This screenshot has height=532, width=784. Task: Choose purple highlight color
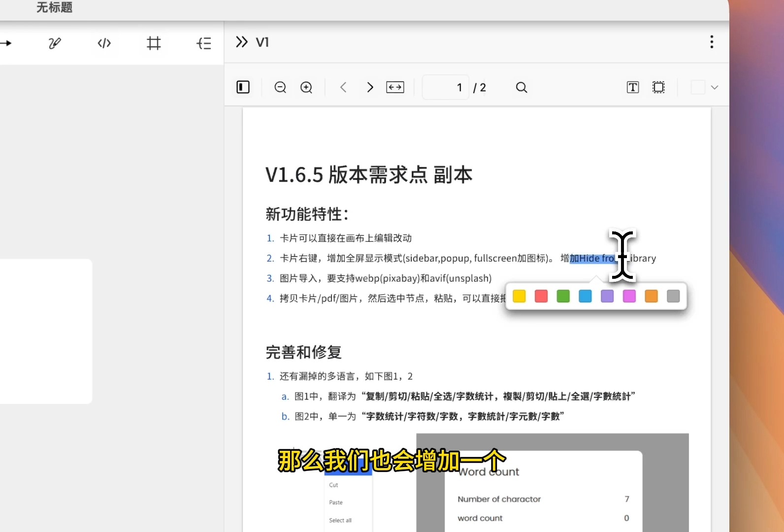[607, 296]
